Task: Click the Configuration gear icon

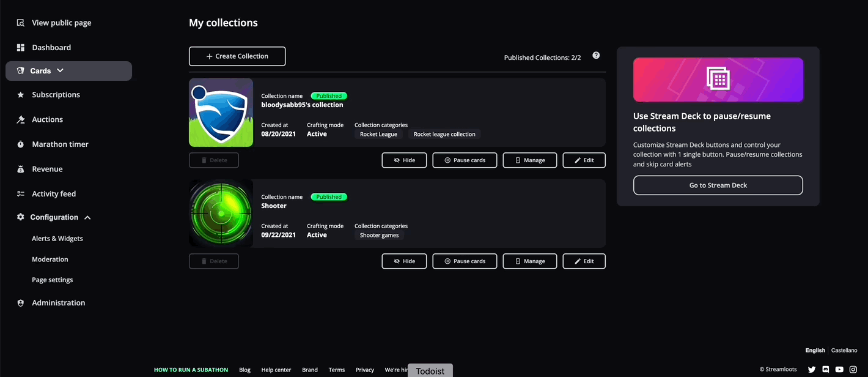Action: click(x=20, y=217)
